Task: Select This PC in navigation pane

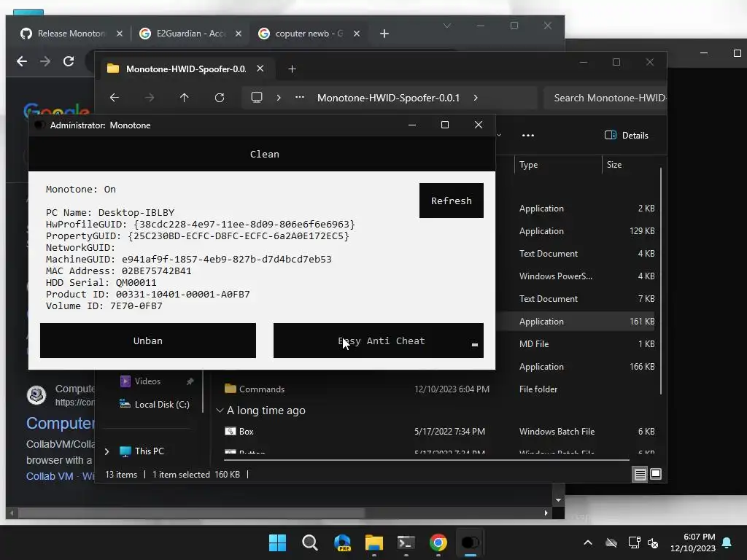Action: [x=149, y=451]
